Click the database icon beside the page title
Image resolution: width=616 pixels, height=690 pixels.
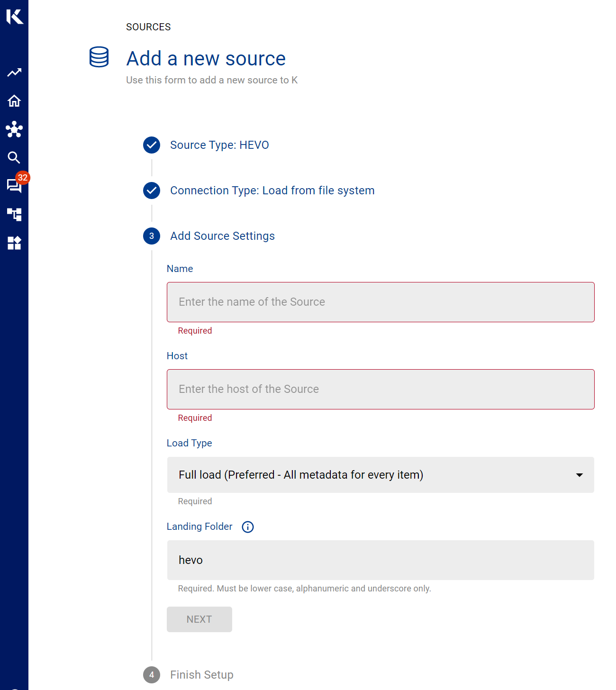pyautogui.click(x=99, y=57)
